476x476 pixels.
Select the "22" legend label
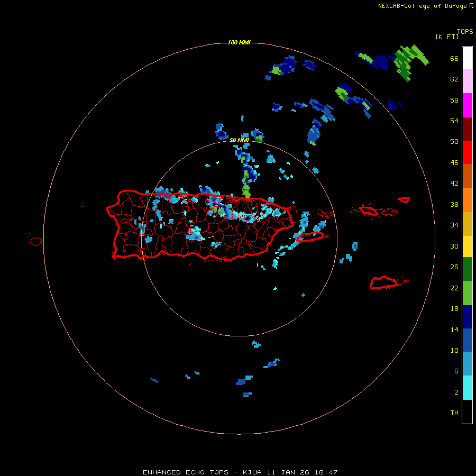[454, 288]
